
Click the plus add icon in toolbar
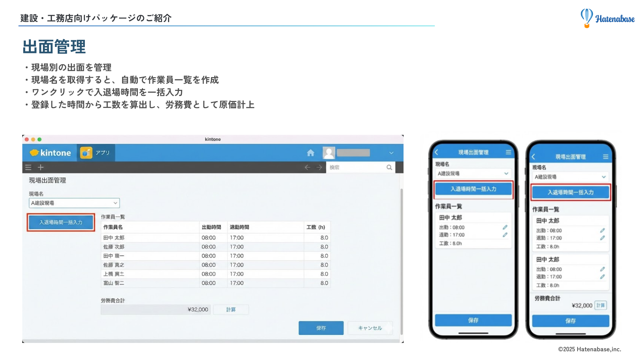41,167
